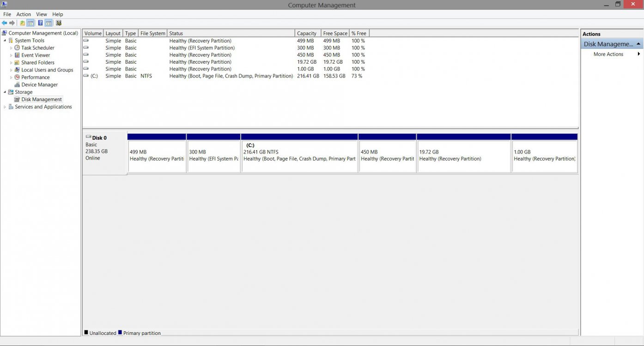The image size is (644, 346).
Task: Click the drive icon of the 19.72 GB volume row
Action: click(86, 62)
